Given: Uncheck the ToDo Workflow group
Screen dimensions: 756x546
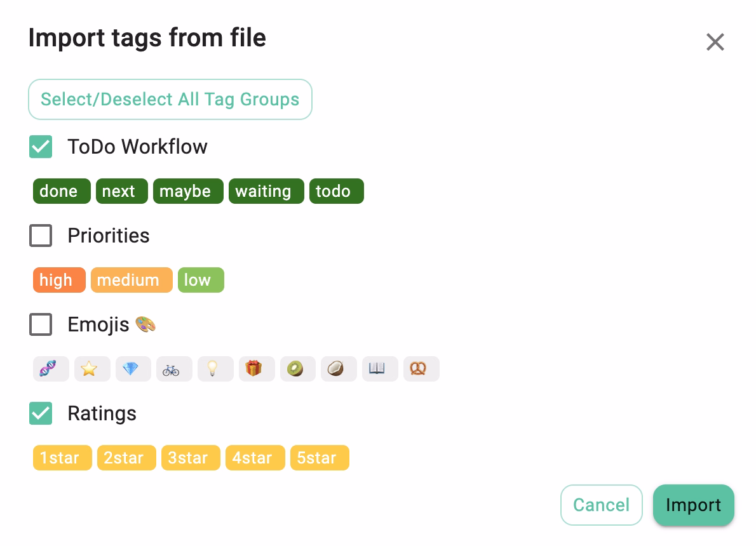Looking at the screenshot, I should point(41,147).
